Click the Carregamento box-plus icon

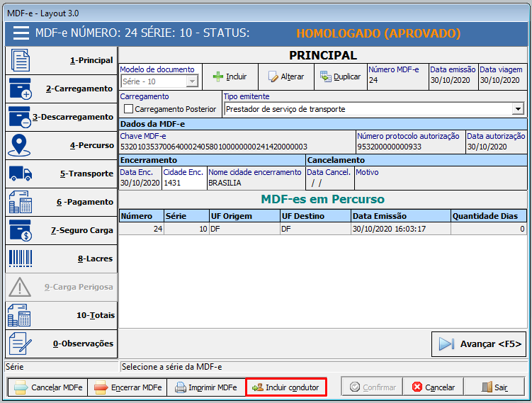coord(19,89)
